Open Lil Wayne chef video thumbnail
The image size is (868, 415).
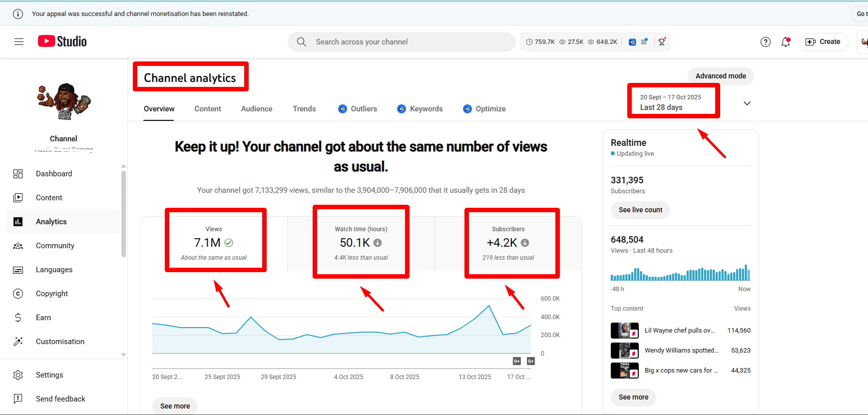tap(624, 331)
